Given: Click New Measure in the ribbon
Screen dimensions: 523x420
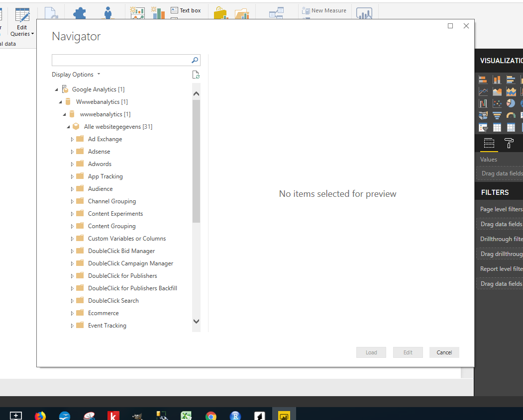Looking at the screenshot, I should click(x=324, y=10).
